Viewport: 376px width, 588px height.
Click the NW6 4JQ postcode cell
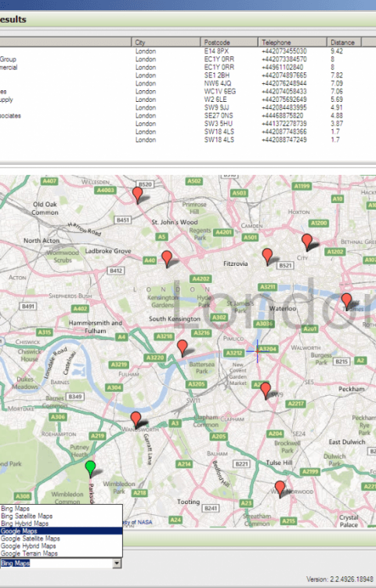click(218, 83)
